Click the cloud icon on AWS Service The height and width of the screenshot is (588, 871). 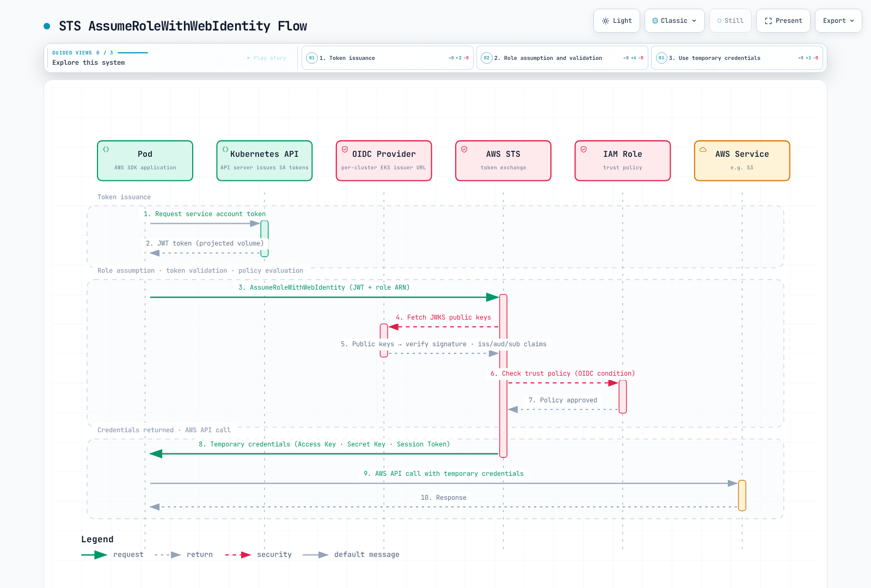tap(703, 149)
